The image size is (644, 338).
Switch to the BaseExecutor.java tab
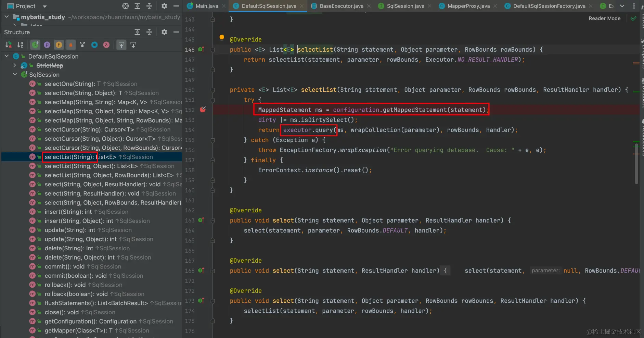[x=341, y=6]
